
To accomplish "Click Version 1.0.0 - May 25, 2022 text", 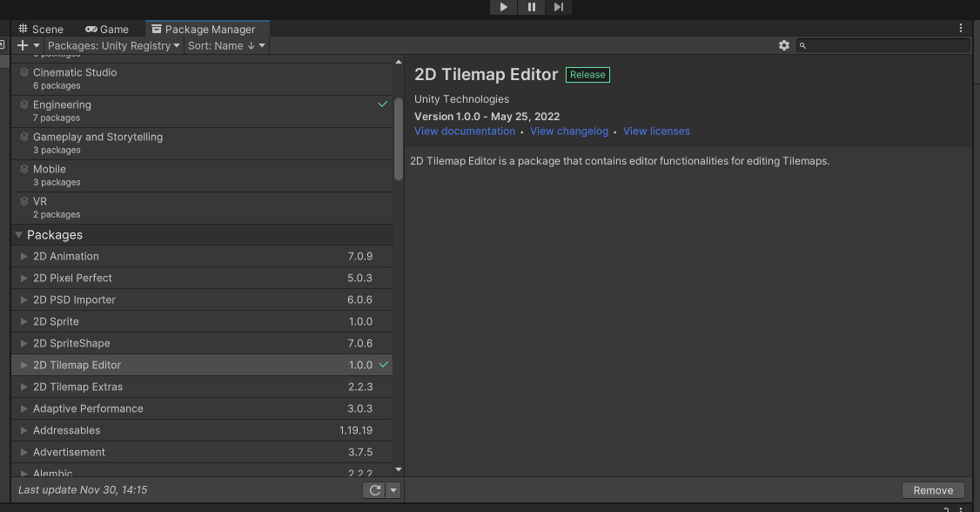I will pos(487,117).
